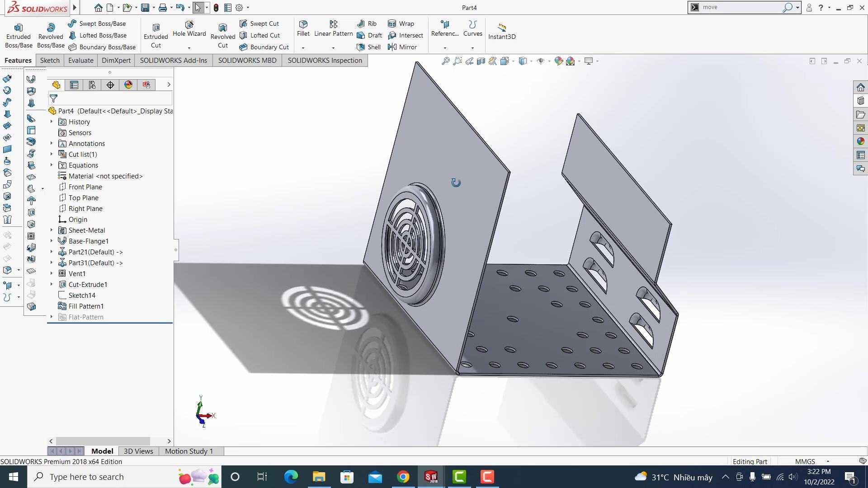
Task: Open the Appearances tab in task pane
Action: 860,141
